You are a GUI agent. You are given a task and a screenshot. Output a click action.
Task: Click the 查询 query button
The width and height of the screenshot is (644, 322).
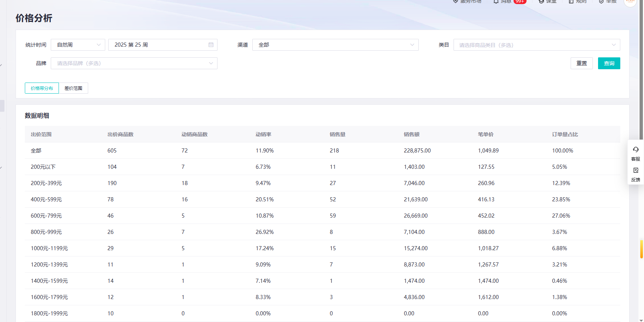(609, 63)
